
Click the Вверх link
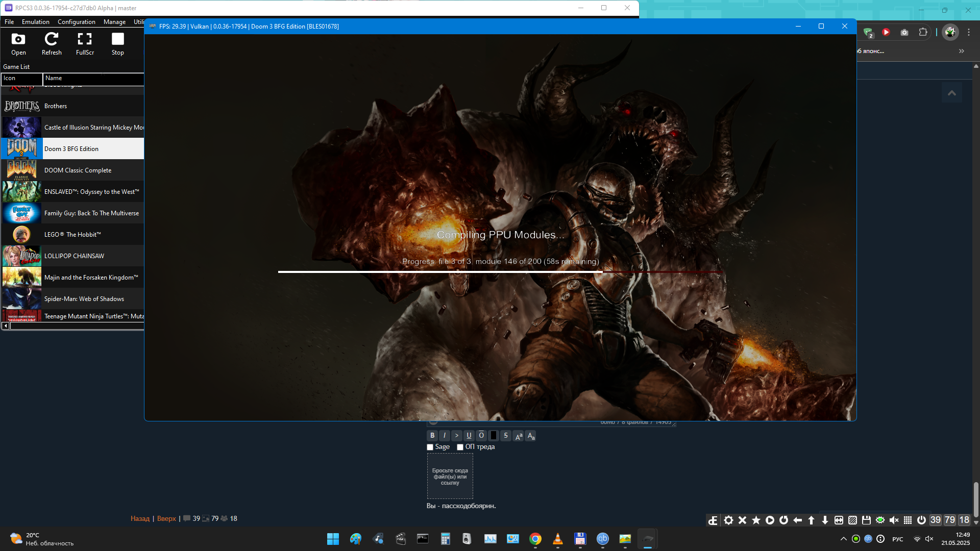click(166, 518)
